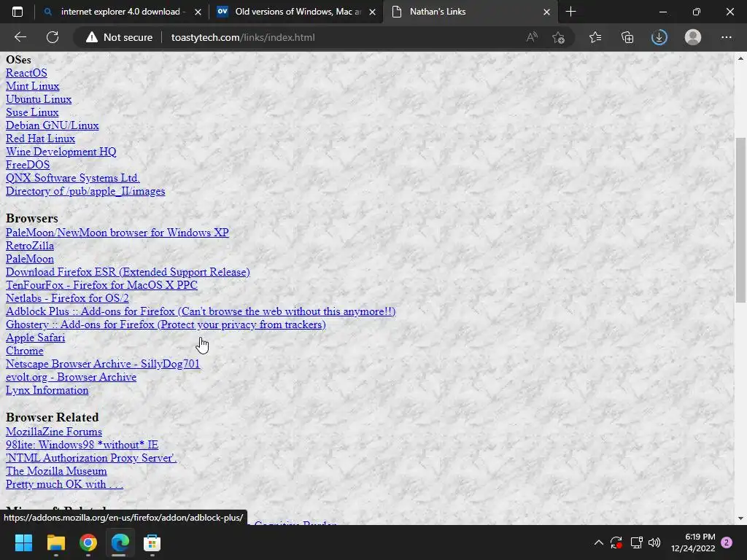The width and height of the screenshot is (747, 560).
Task: Open Windows Start menu
Action: click(23, 542)
